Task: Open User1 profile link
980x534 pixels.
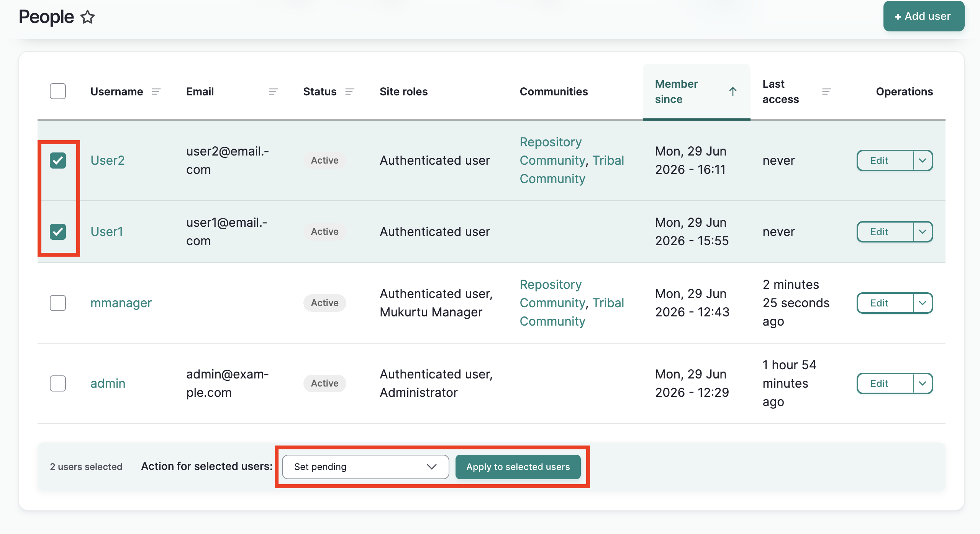Action: point(107,231)
